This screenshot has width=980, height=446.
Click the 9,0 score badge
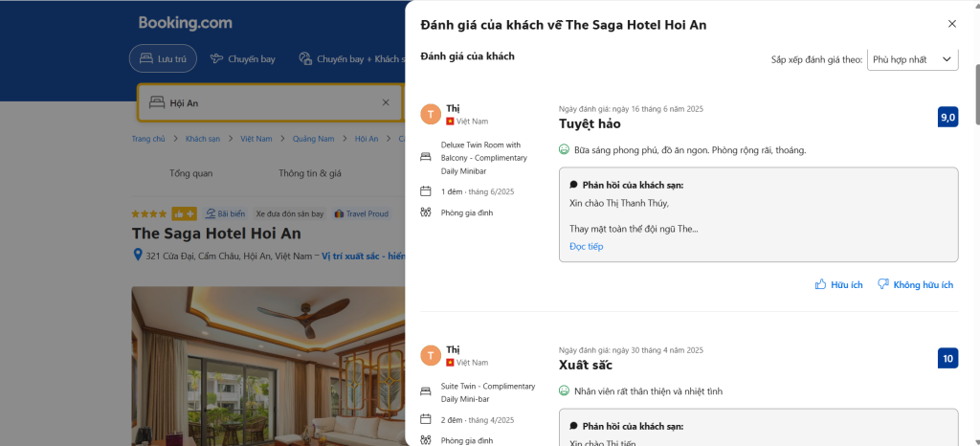pos(948,117)
